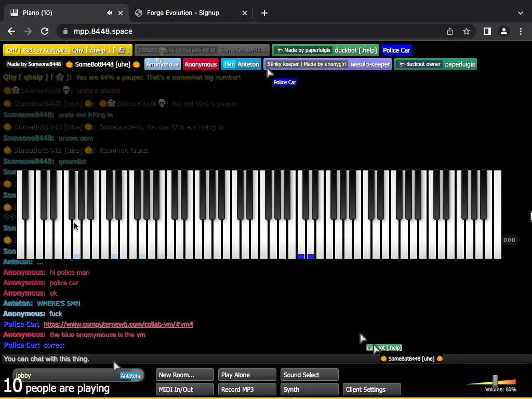Select the SomeSeeker8448 user tag
The width and height of the screenshot is (532, 399).
tap(202, 50)
